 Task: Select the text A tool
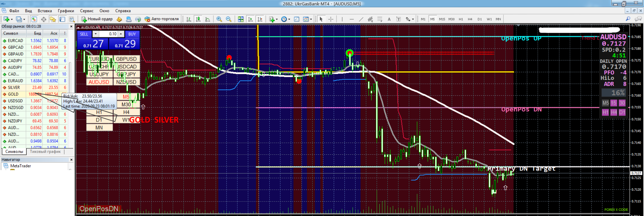[389, 19]
